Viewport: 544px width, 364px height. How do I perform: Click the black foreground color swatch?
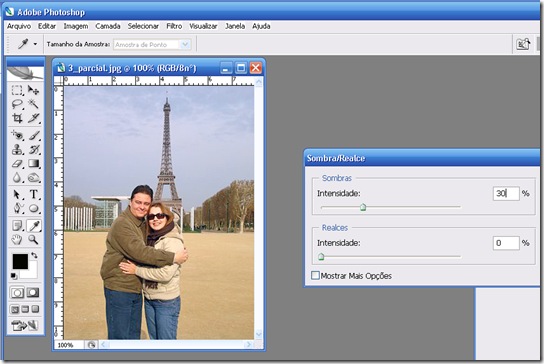point(20,262)
